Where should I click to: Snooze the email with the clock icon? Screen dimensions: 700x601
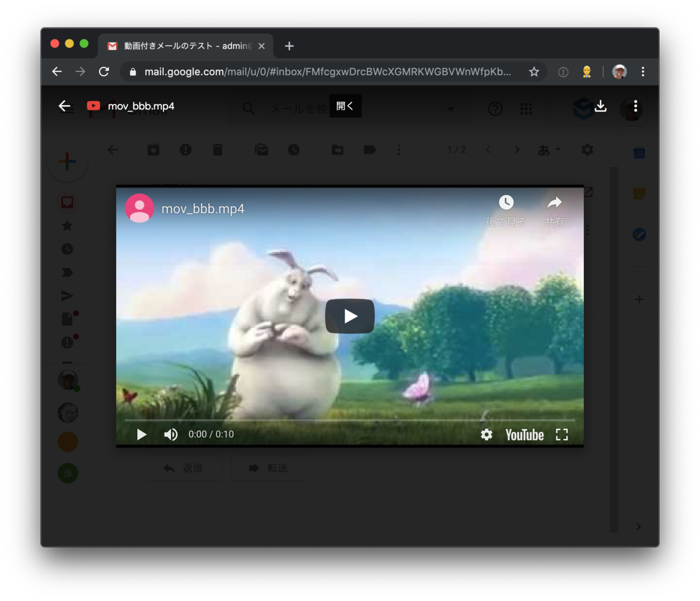click(293, 150)
